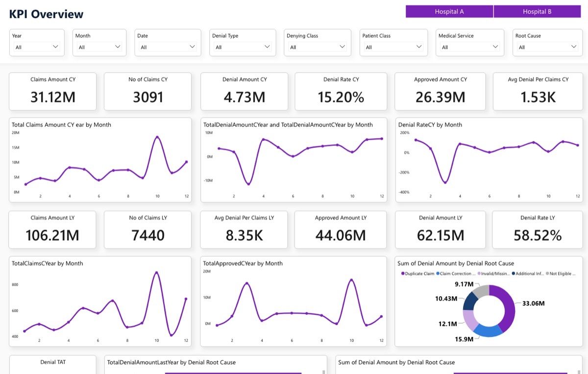
Task: Click the TotalDenialAmountLastYear by Denial Root Cause title
Action: point(171,363)
